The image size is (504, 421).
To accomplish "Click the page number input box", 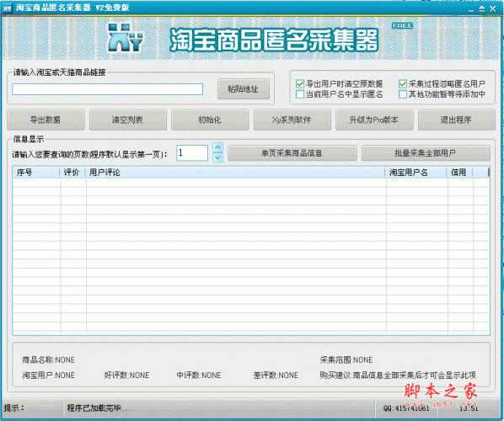I will pos(192,153).
